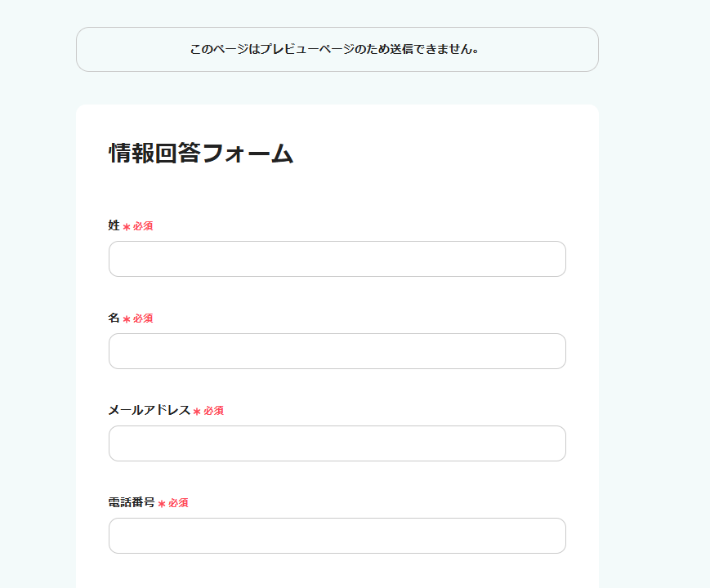Click the 必須 marker beside メールアドレス
The width and height of the screenshot is (710, 588).
point(214,411)
